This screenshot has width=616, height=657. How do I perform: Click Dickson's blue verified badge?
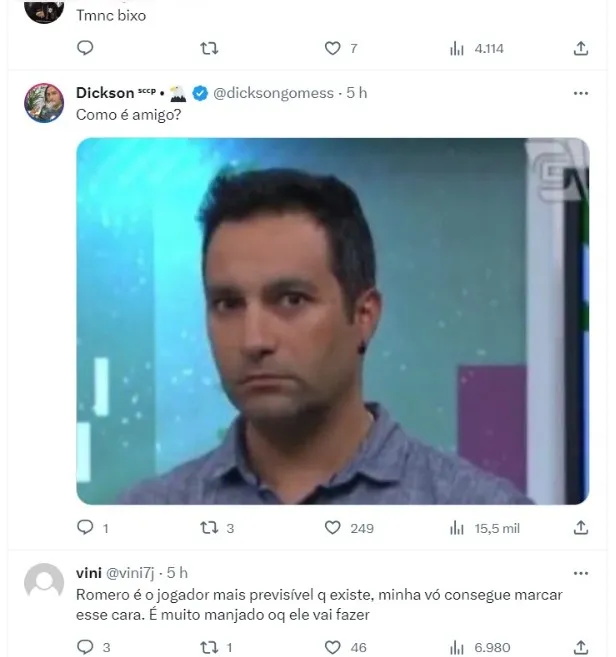pyautogui.click(x=200, y=93)
